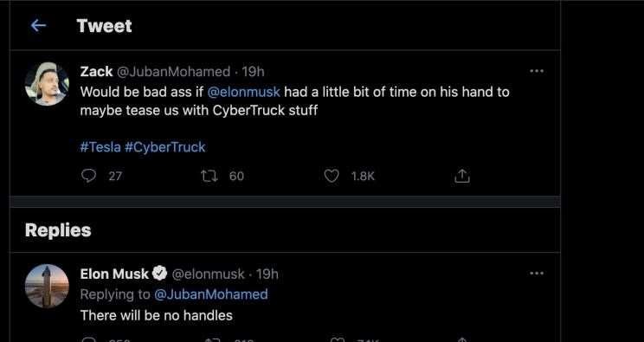Open the #CyberTruck hashtag
The width and height of the screenshot is (644, 342).
(164, 147)
